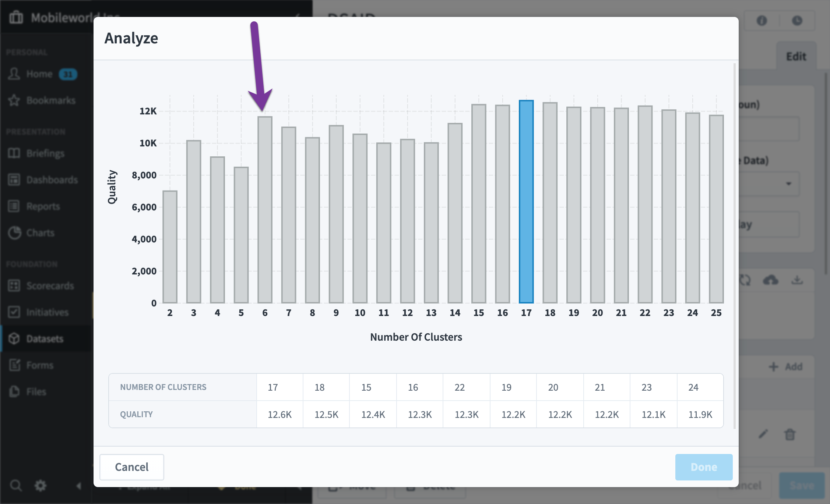Click the download icon
Image resolution: width=830 pixels, height=504 pixels.
tap(797, 280)
